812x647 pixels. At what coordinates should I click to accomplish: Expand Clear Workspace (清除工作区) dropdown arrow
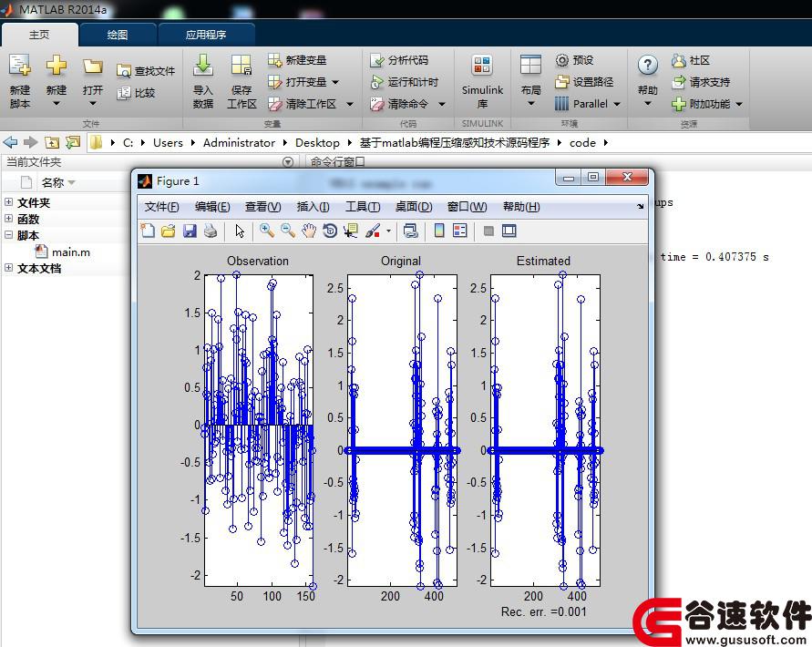tap(350, 104)
